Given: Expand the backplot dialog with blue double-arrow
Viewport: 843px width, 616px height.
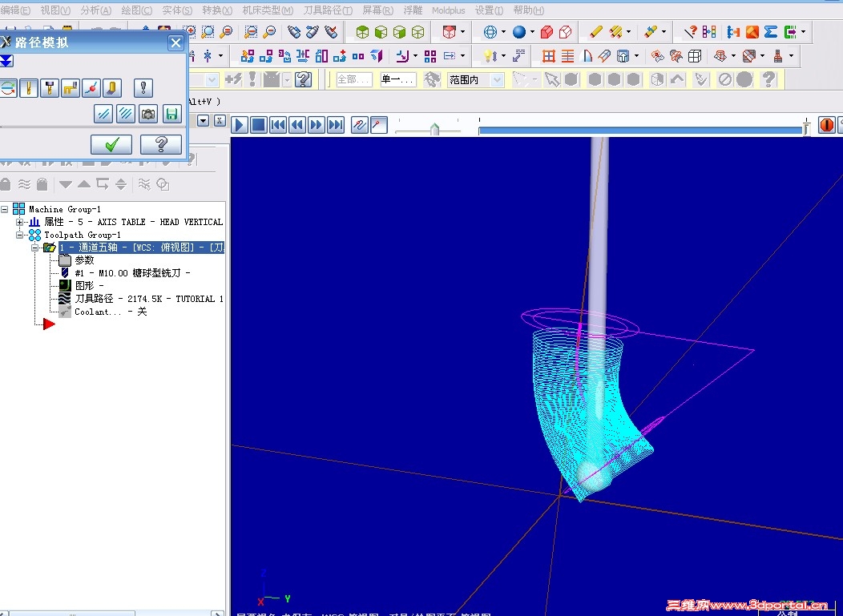Looking at the screenshot, I should 6,61.
